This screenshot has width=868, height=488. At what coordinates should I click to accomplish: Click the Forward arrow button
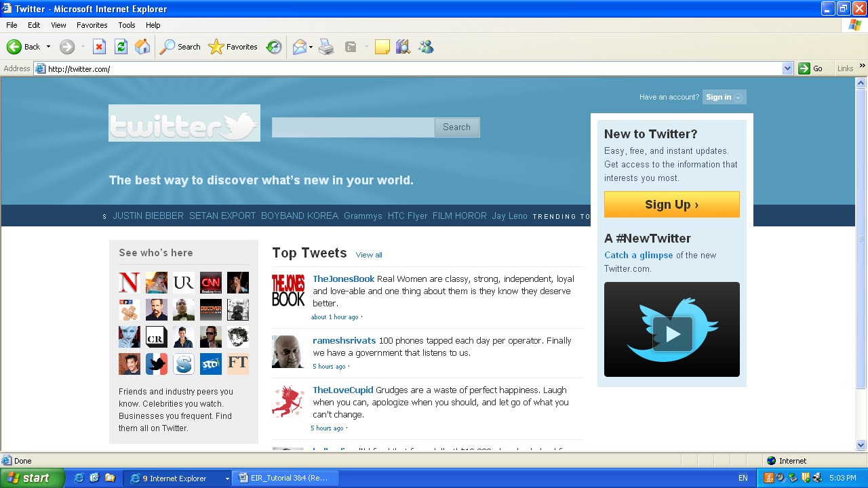click(x=66, y=47)
